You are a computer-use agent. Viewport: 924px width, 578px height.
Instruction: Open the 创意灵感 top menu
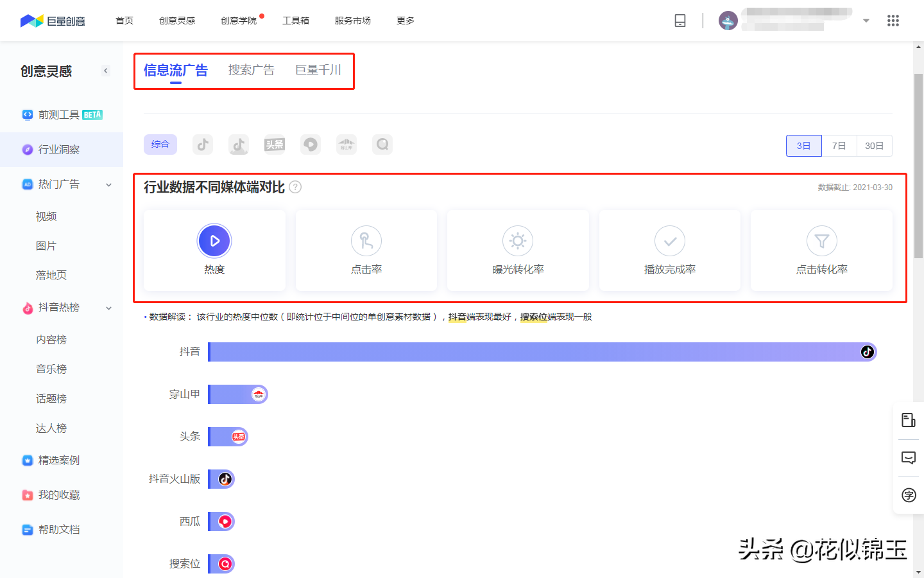177,21
